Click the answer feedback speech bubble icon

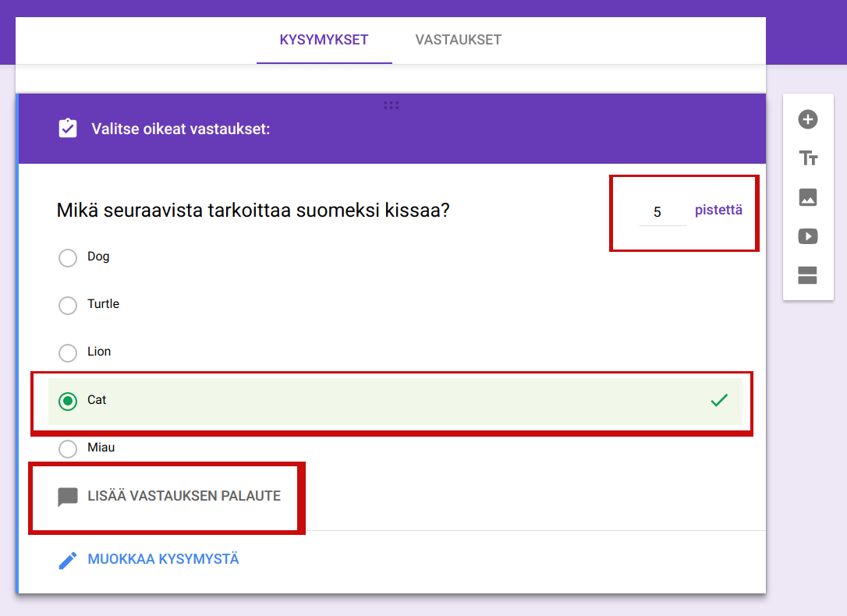point(68,497)
